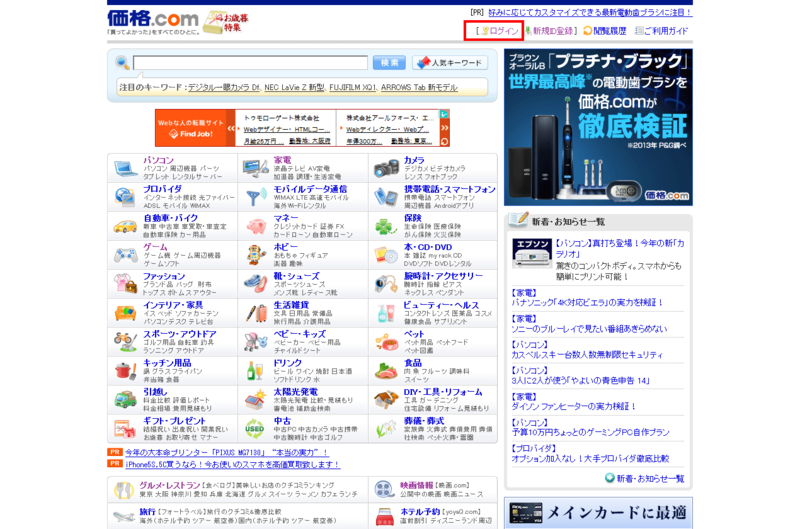
Task: Click the robot icon beside ホビー
Action: pos(255,255)
